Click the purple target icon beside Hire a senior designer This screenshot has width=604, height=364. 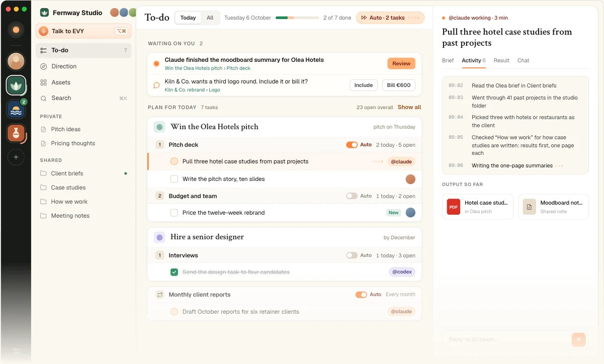159,237
